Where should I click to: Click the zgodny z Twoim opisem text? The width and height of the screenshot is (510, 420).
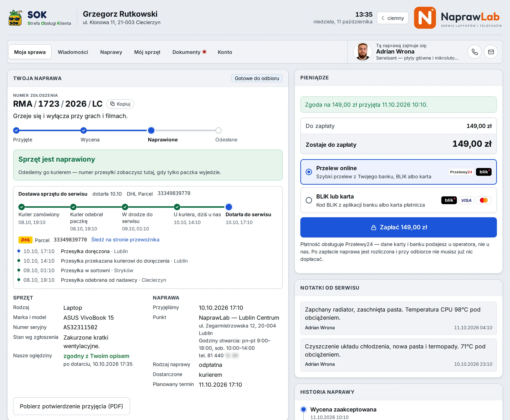pyautogui.click(x=96, y=356)
